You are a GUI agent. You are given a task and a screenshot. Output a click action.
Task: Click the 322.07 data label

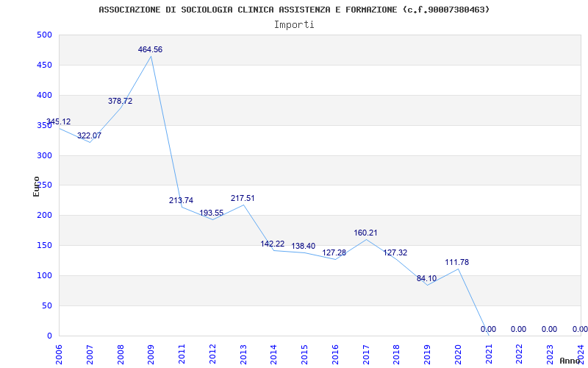[x=89, y=135]
